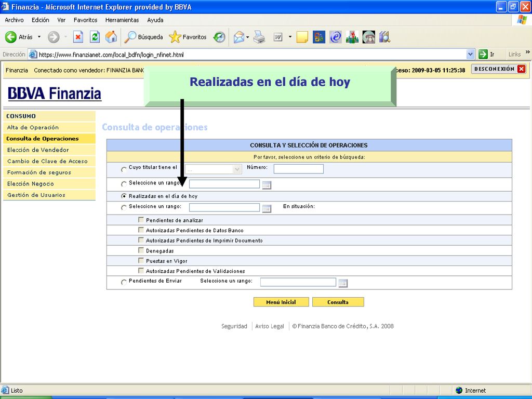This screenshot has height=399, width=532.
Task: Click the Internet zone globe in status bar
Action: coord(459,391)
